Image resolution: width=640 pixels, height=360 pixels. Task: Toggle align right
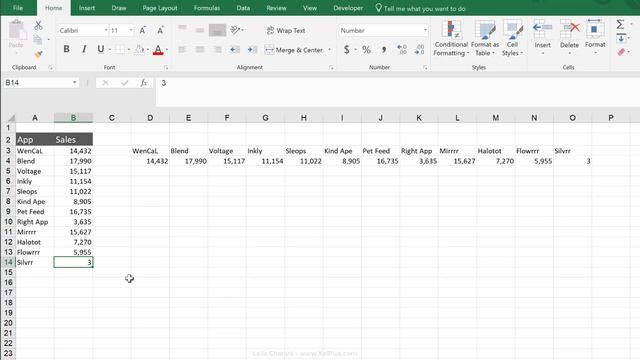[x=217, y=50]
